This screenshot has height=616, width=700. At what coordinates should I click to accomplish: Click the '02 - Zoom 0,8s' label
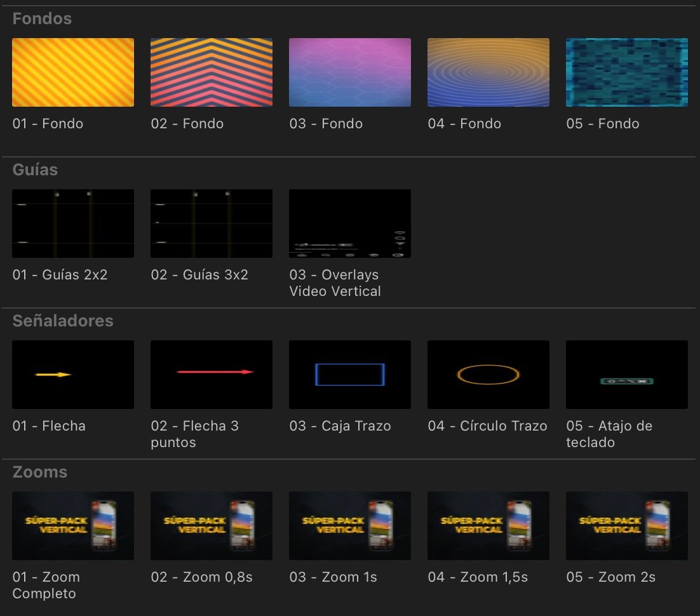[201, 577]
